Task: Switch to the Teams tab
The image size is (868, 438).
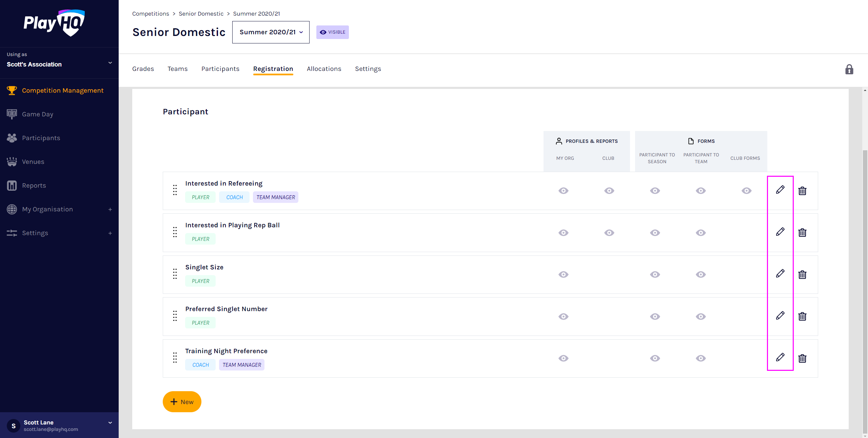Action: (178, 69)
